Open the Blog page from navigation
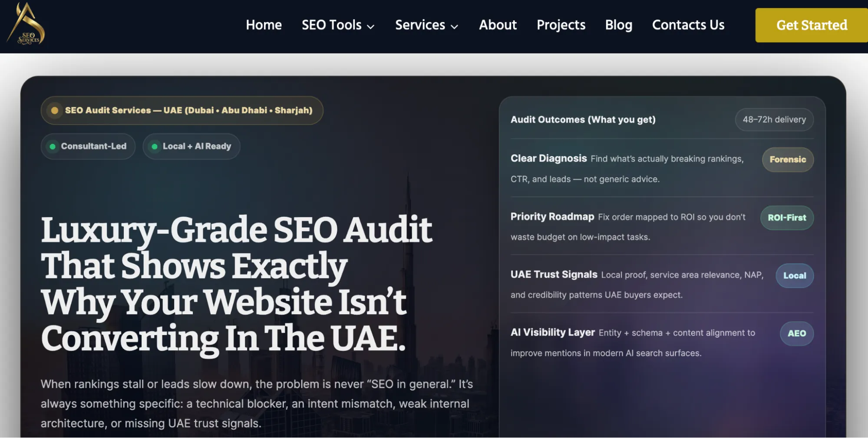This screenshot has height=438, width=868. [x=618, y=25]
